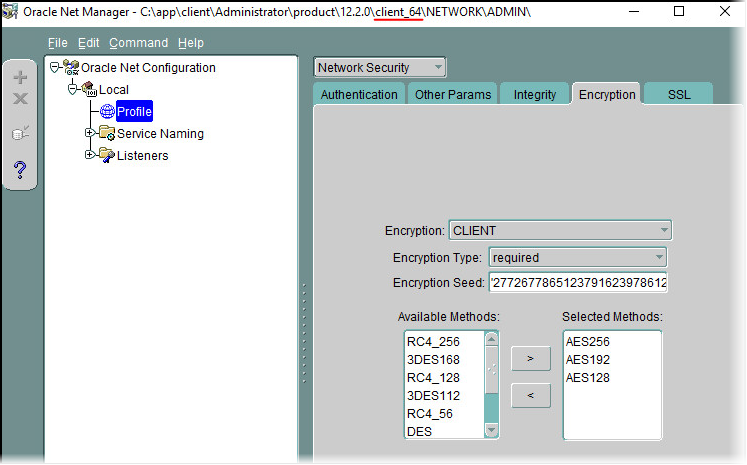Image resolution: width=747 pixels, height=465 pixels.
Task: Select the Profile globe icon
Action: coord(107,112)
